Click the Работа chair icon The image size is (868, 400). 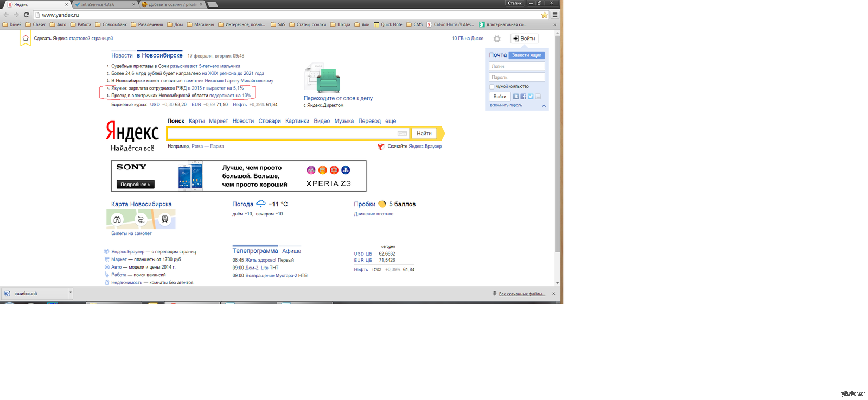[106, 274]
